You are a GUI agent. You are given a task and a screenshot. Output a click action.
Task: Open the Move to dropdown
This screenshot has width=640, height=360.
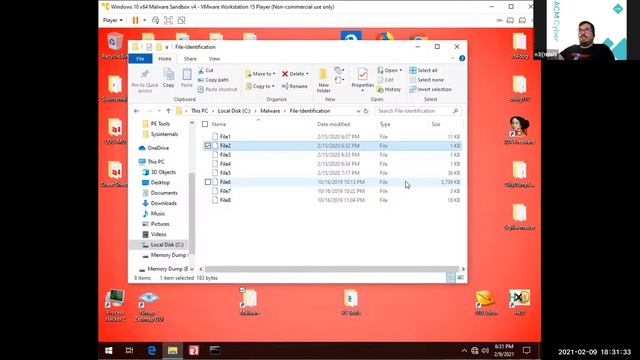(x=260, y=74)
